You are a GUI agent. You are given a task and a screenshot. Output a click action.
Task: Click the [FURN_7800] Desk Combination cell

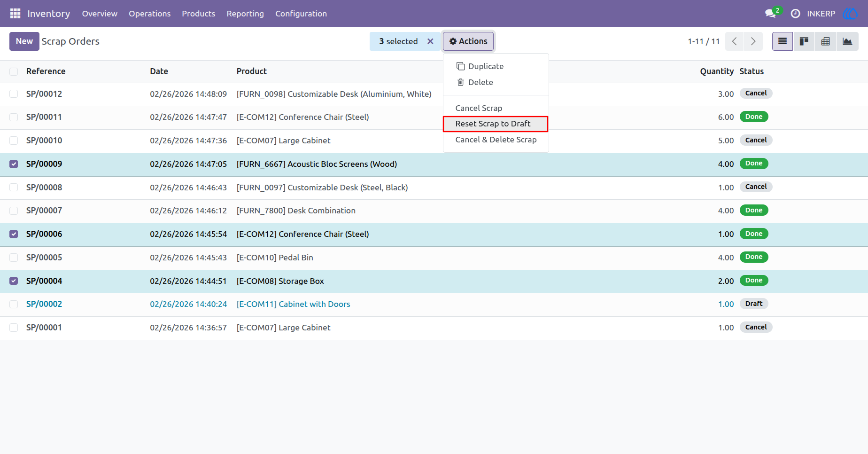point(296,211)
